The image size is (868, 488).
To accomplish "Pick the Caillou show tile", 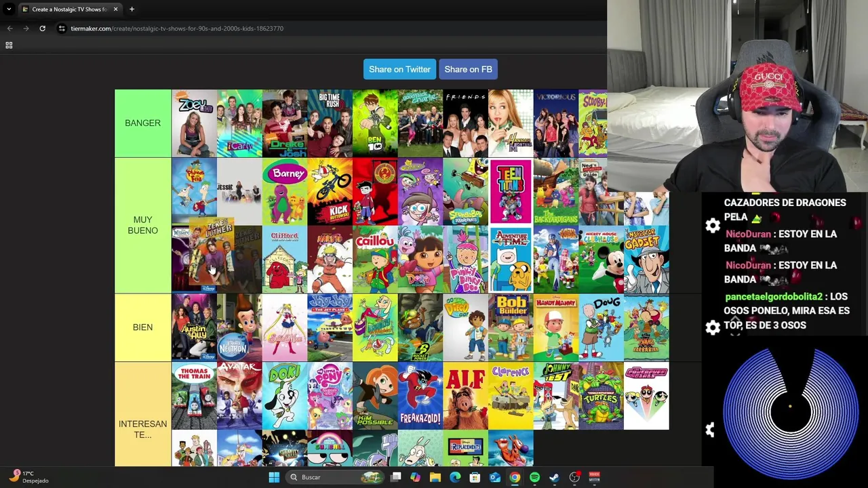I will pyautogui.click(x=375, y=260).
